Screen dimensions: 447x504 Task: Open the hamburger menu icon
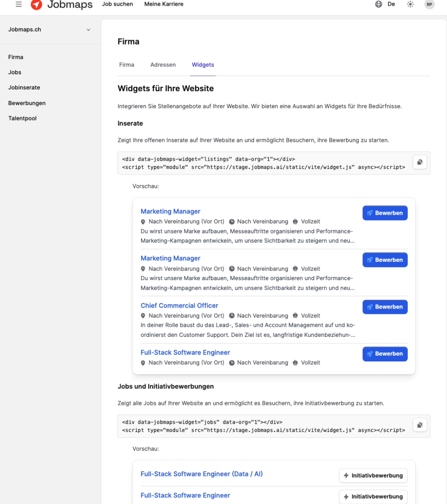point(19,4)
